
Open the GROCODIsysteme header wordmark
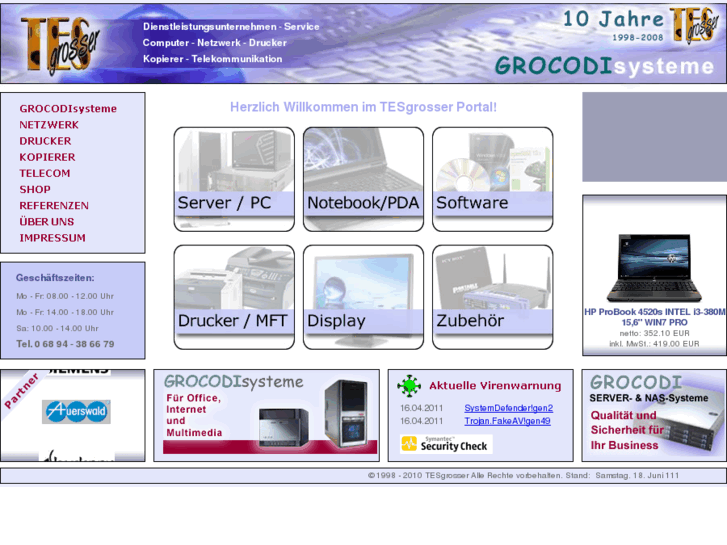(x=604, y=66)
